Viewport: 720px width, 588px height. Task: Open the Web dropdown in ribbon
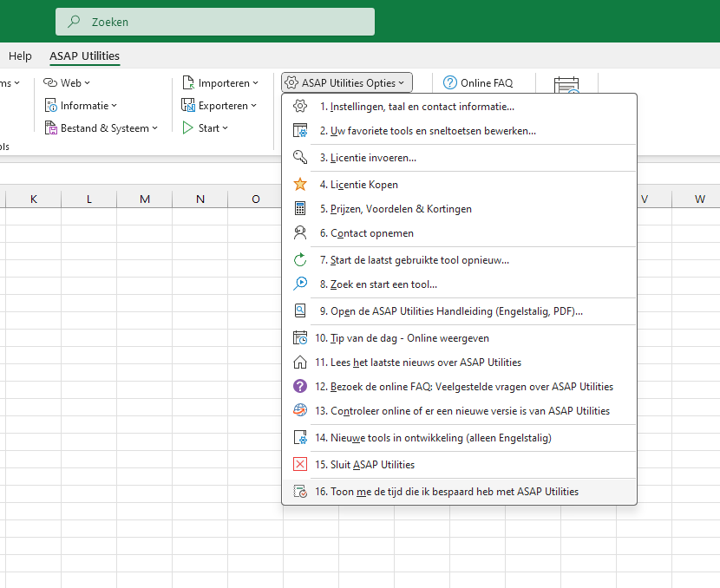click(x=67, y=82)
